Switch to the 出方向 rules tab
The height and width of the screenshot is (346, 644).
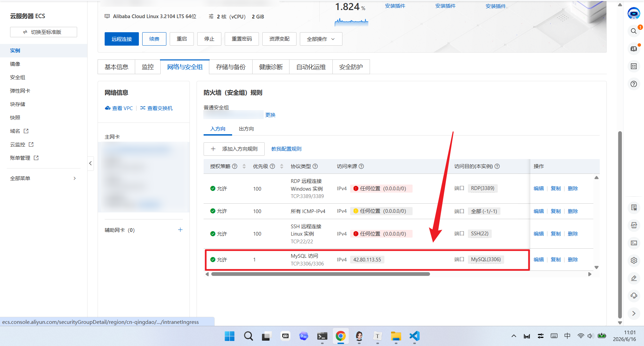pos(246,129)
